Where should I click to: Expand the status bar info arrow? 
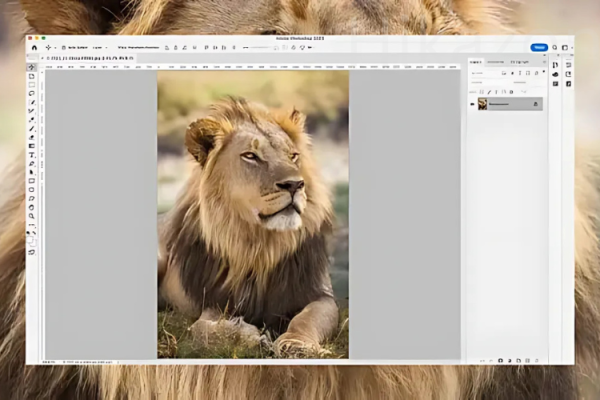[x=118, y=361]
